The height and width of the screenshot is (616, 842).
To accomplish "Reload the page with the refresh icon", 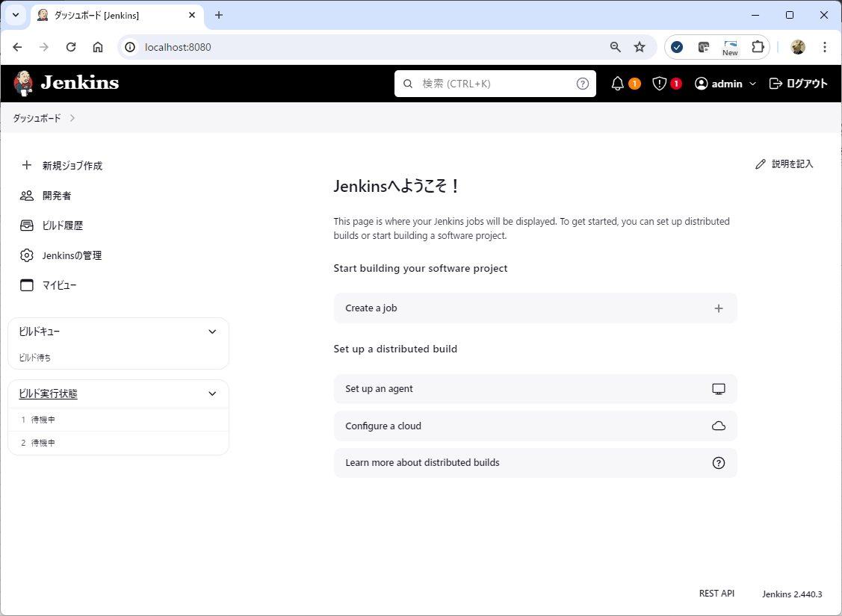I will pos(71,47).
